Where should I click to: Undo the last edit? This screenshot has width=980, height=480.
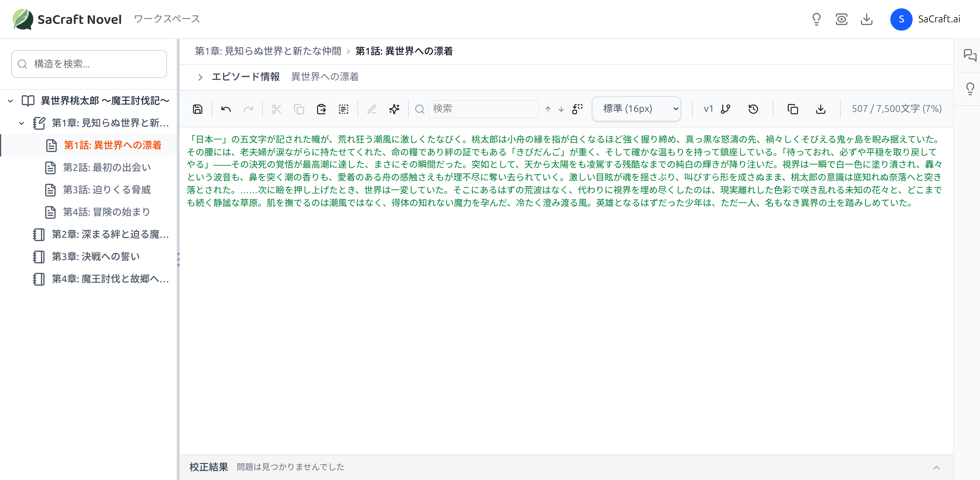(226, 109)
